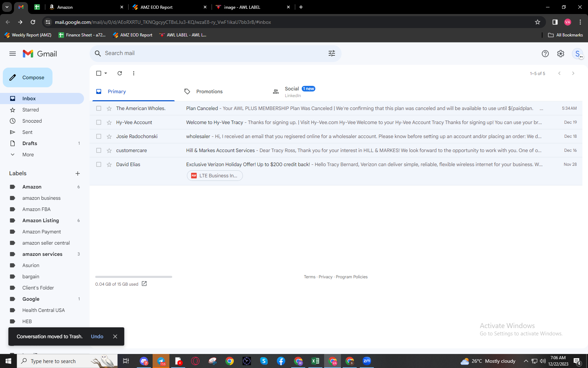Open the Sent folder
The height and width of the screenshot is (368, 588).
click(42, 132)
